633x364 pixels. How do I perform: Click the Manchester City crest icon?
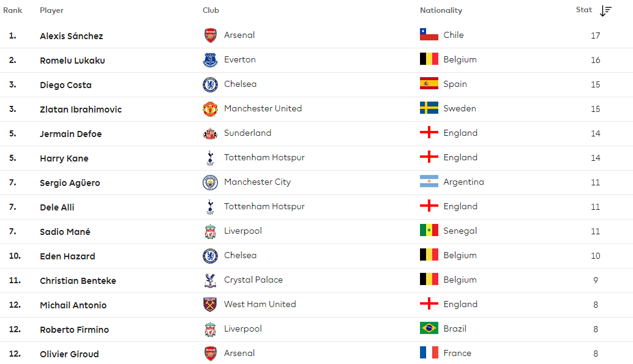click(211, 182)
